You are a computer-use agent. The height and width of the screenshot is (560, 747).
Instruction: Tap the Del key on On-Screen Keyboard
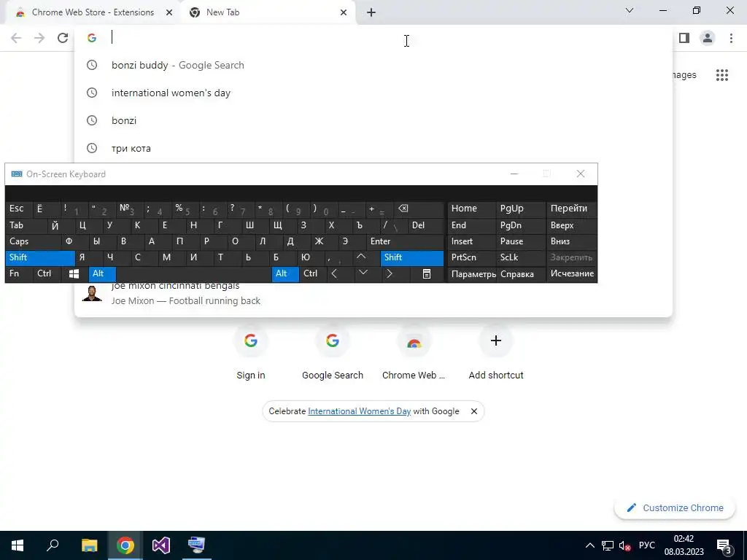426,225
